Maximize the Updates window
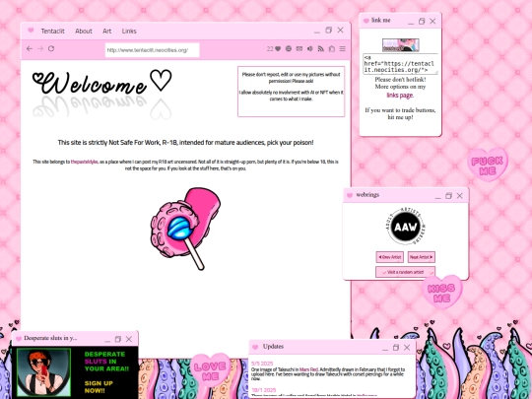532x399 pixels. pyautogui.click(x=396, y=348)
